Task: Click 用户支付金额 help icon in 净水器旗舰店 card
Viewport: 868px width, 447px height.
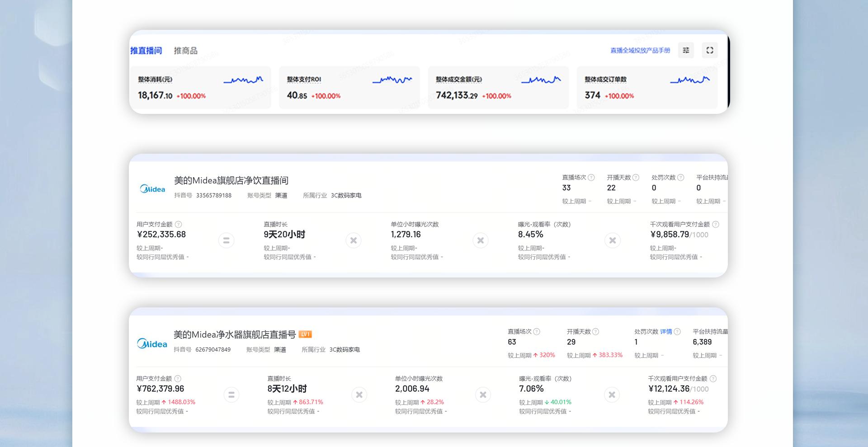Action: click(x=178, y=379)
